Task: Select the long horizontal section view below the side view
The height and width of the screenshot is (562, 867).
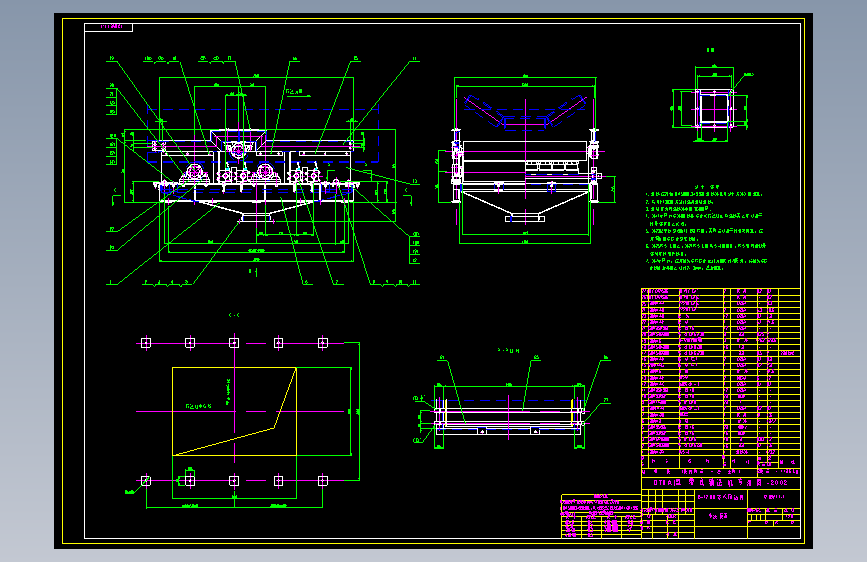Action: click(511, 403)
